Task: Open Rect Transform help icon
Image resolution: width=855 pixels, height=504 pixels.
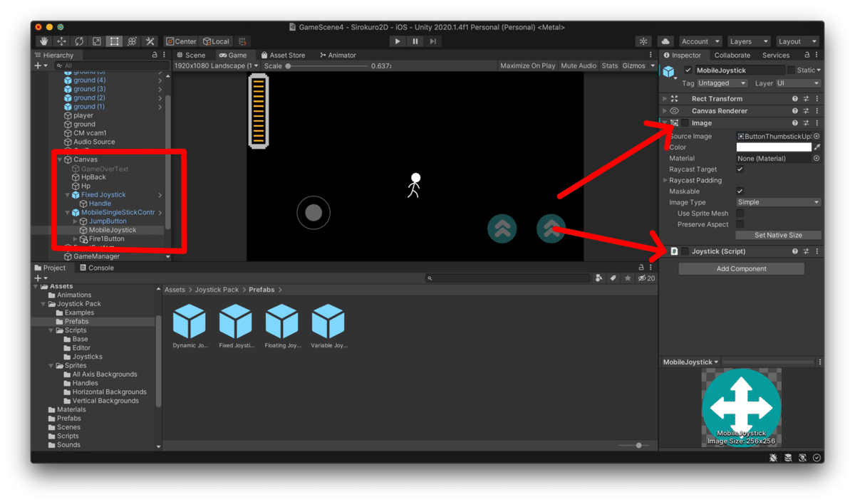Action: (795, 99)
